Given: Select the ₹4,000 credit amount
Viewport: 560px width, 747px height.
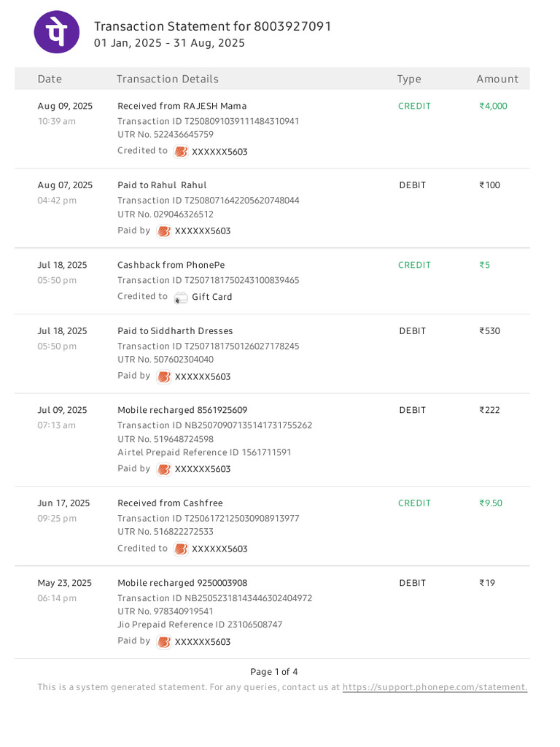Looking at the screenshot, I should tap(493, 106).
